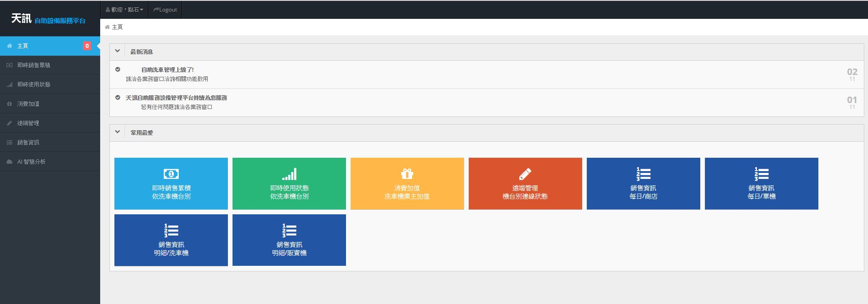
Task: Click the gift icon on 消費加值 tile
Action: 407,174
